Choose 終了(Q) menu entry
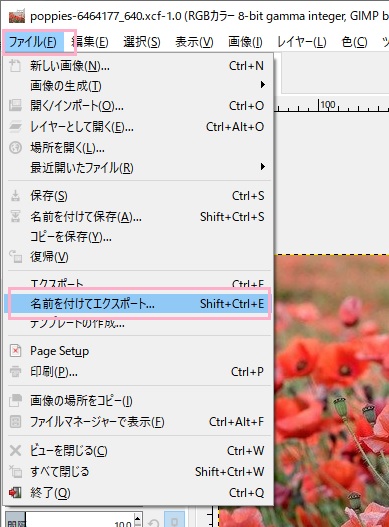Screen dimensions: 389x527 (139, 493)
